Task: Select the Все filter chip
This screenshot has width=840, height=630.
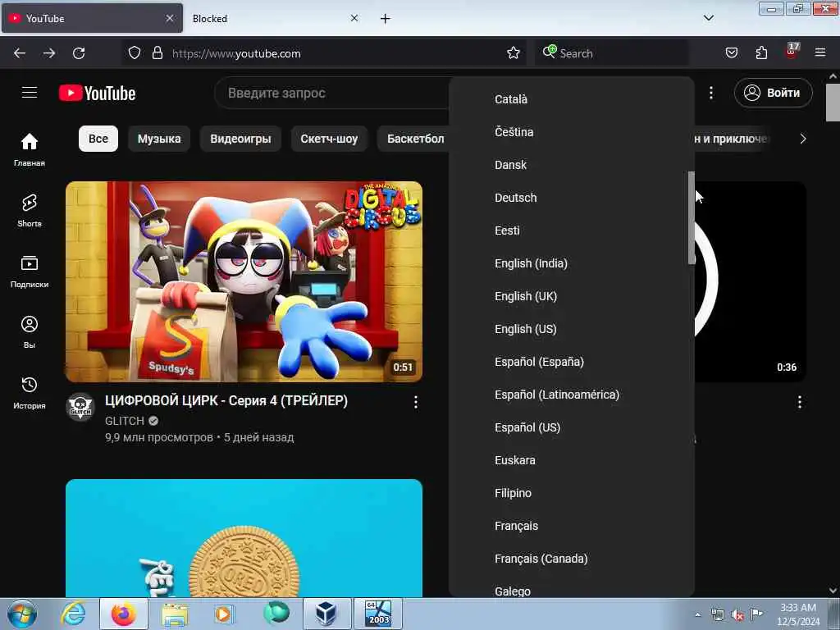Action: pyautogui.click(x=98, y=139)
